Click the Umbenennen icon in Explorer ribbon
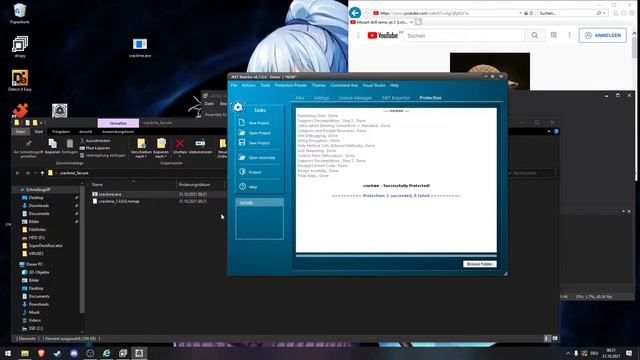The image size is (640, 360). tap(200, 144)
